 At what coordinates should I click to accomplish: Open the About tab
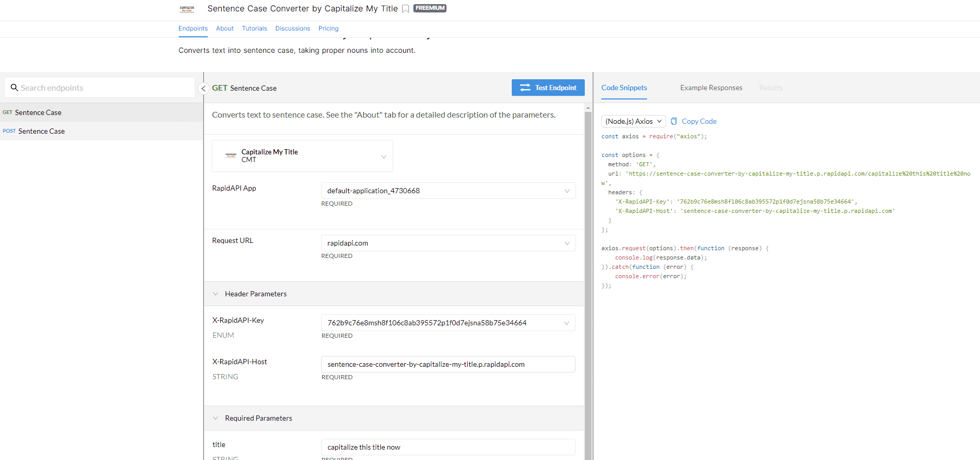[x=225, y=28]
